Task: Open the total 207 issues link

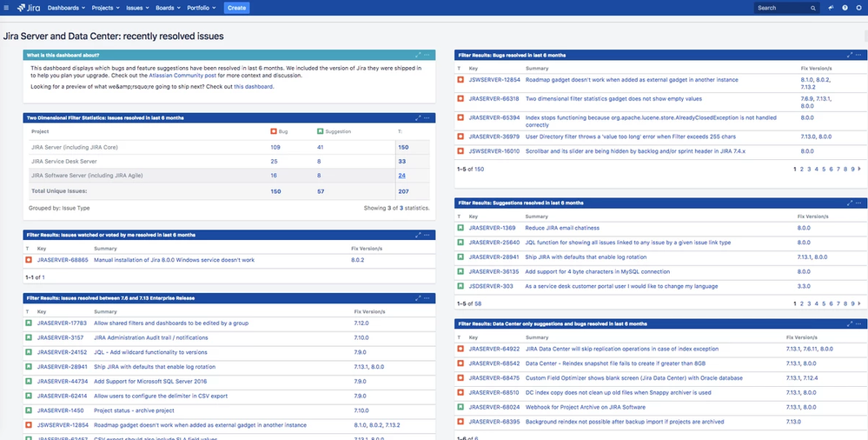Action: 403,191
